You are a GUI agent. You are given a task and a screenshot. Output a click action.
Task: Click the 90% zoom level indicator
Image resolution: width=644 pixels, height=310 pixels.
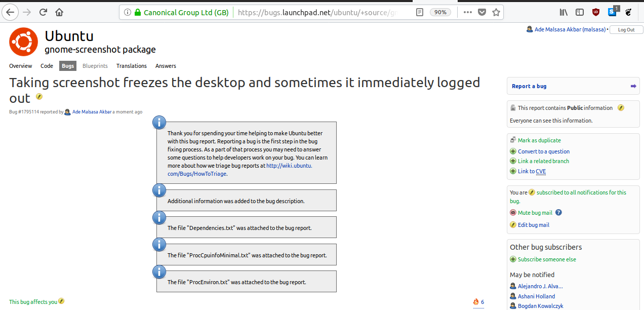coord(440,12)
